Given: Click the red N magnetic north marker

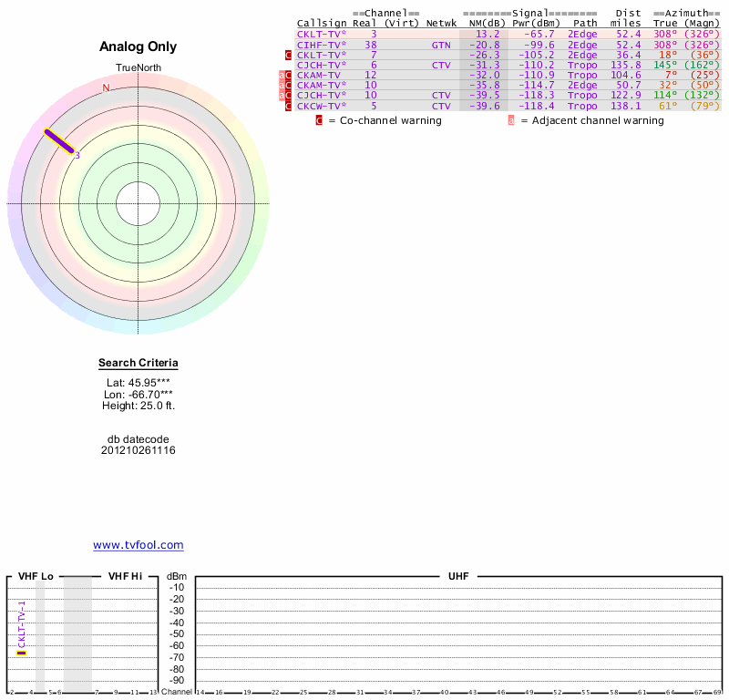Looking at the screenshot, I should [x=106, y=88].
